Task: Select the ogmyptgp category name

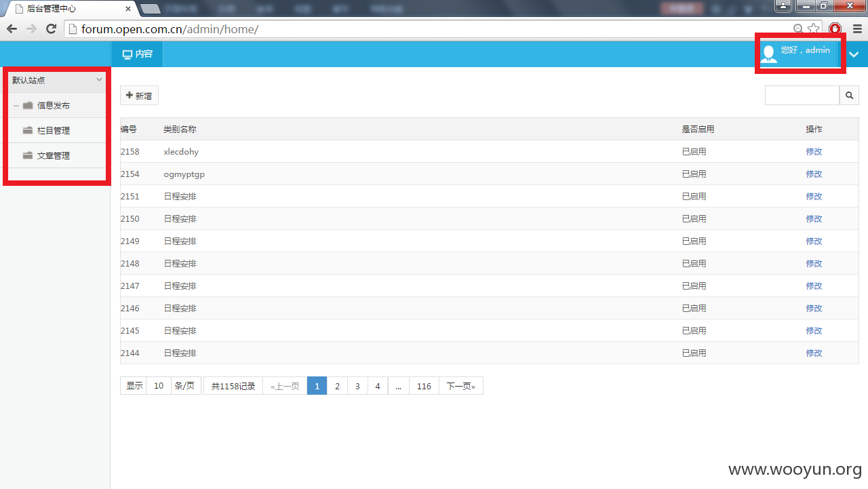Action: [x=184, y=174]
